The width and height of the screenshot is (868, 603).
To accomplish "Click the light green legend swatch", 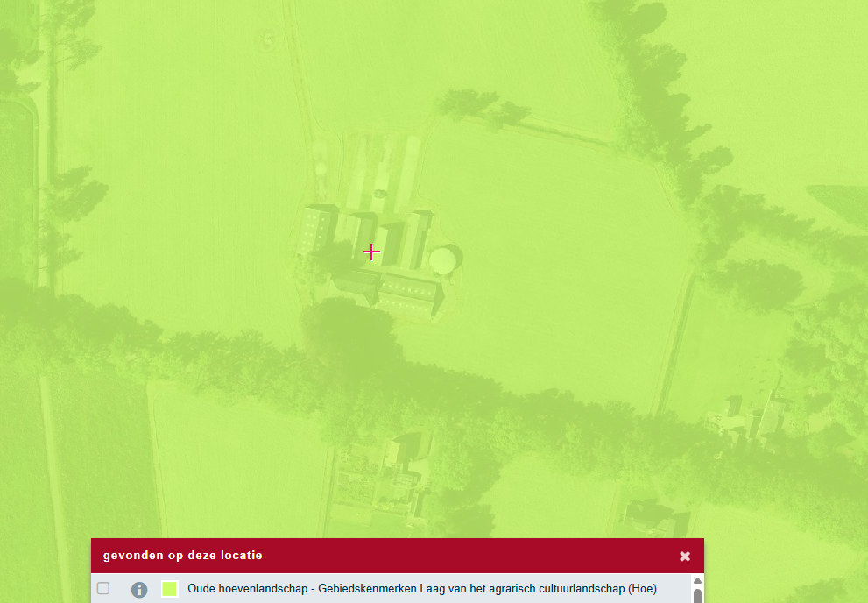I will tap(170, 589).
